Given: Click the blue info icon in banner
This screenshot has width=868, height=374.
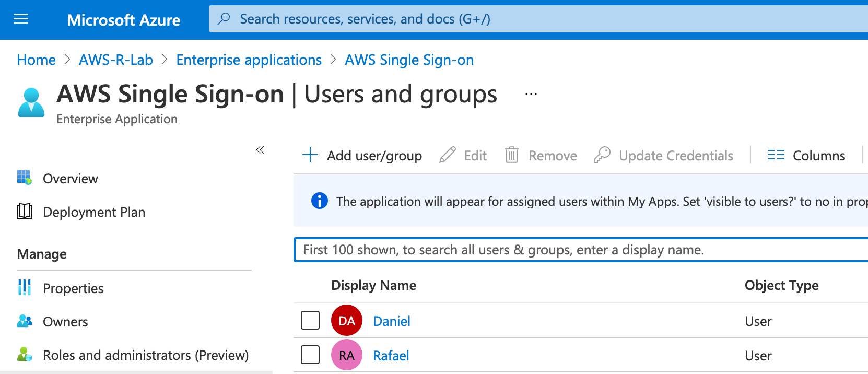Looking at the screenshot, I should coord(320,201).
